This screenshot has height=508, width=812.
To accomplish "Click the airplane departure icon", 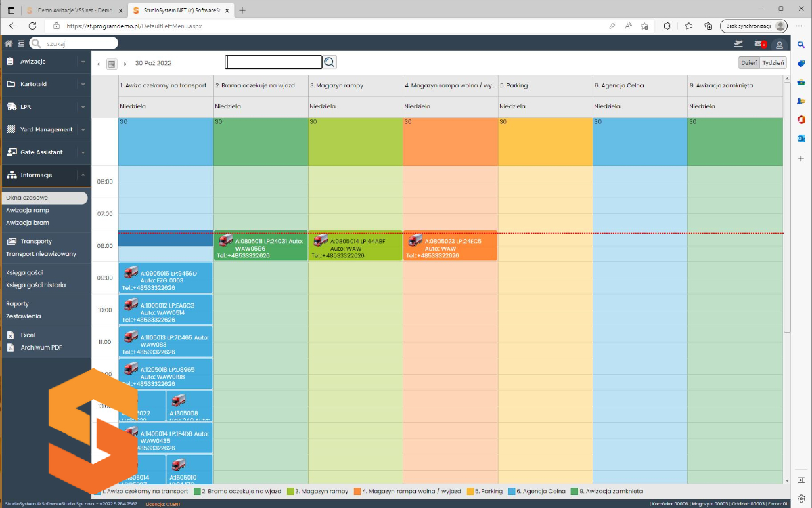I will click(x=738, y=43).
